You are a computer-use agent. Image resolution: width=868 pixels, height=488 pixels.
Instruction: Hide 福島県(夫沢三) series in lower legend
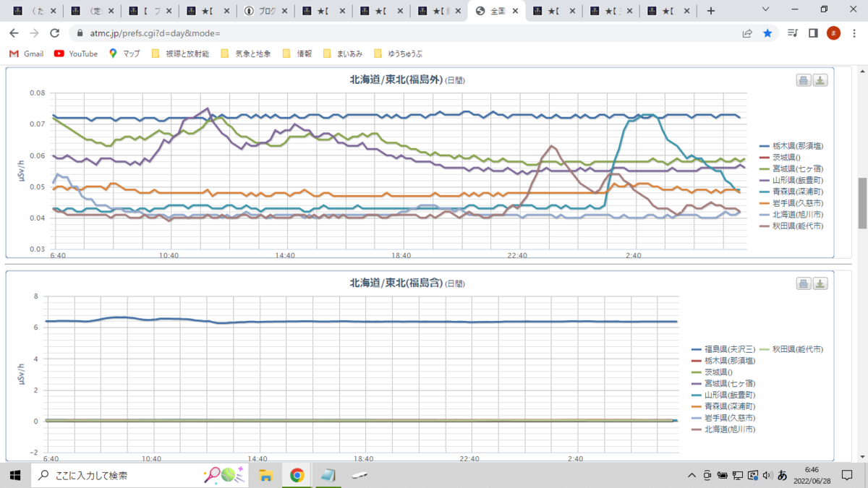[723, 349]
